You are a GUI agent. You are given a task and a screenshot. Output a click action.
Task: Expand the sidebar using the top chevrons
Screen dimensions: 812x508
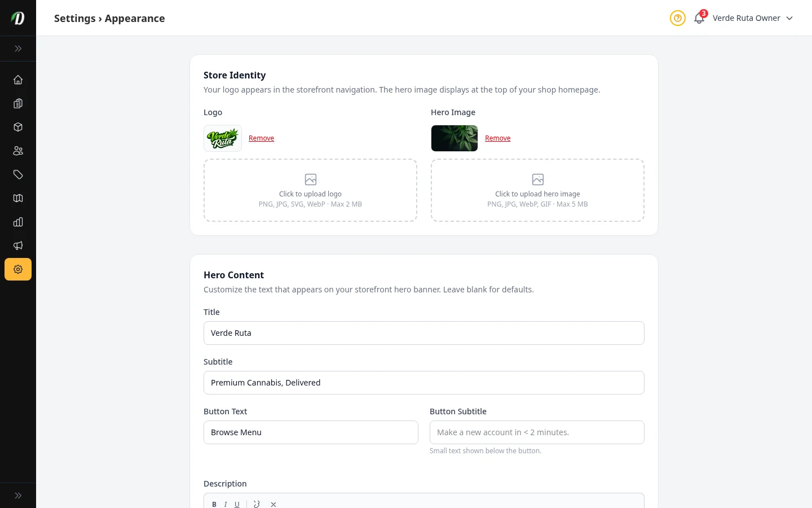click(x=18, y=49)
